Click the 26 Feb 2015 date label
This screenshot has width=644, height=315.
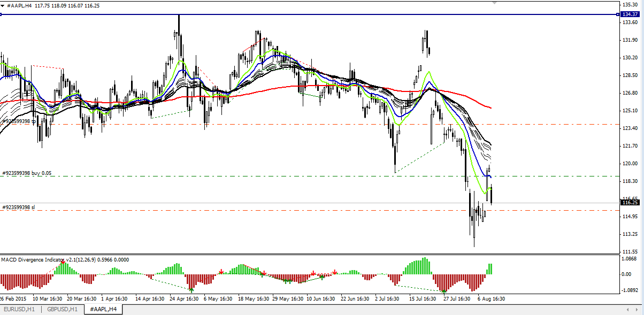[x=14, y=299]
